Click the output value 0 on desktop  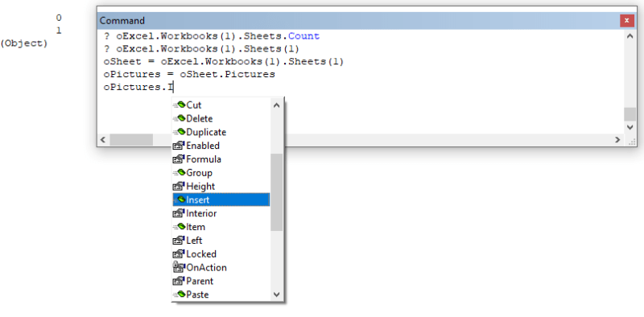coord(59,18)
